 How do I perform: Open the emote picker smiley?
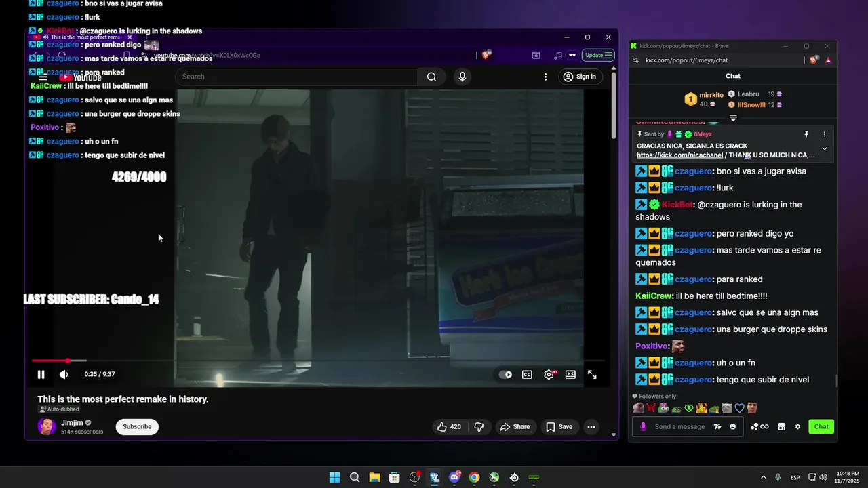tap(733, 426)
